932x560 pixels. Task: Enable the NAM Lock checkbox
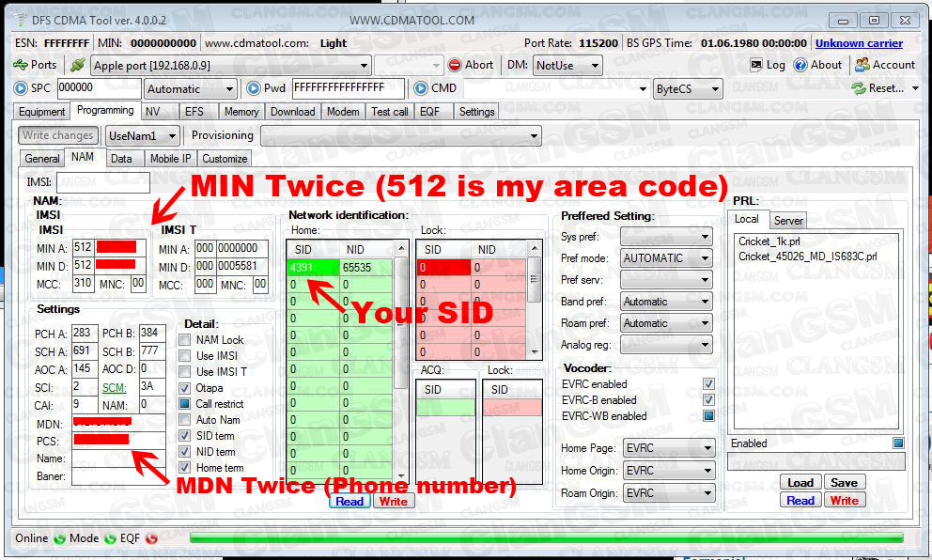click(185, 340)
